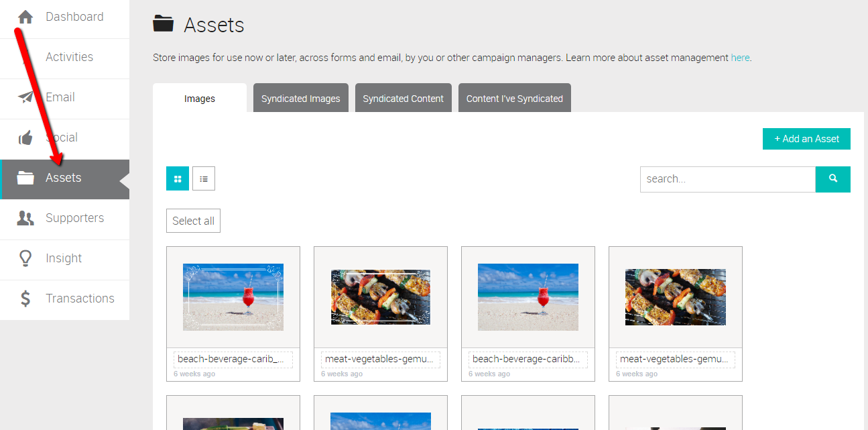Click the Insight lightbulb icon
The width and height of the screenshot is (868, 430).
[x=25, y=258]
